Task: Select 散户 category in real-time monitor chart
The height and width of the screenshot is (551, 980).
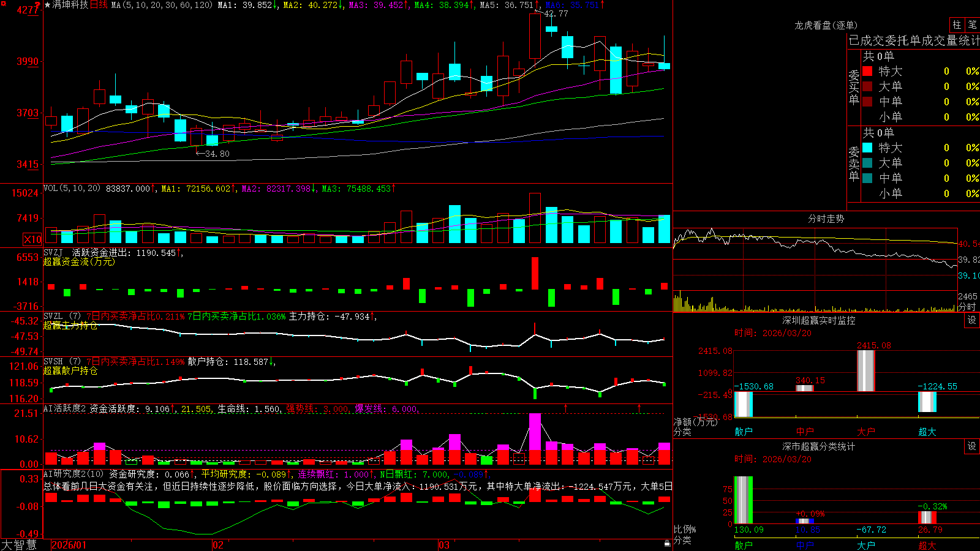Action: [744, 432]
